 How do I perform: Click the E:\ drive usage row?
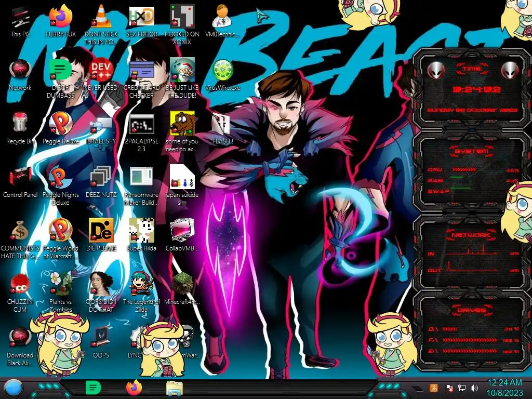473,351
